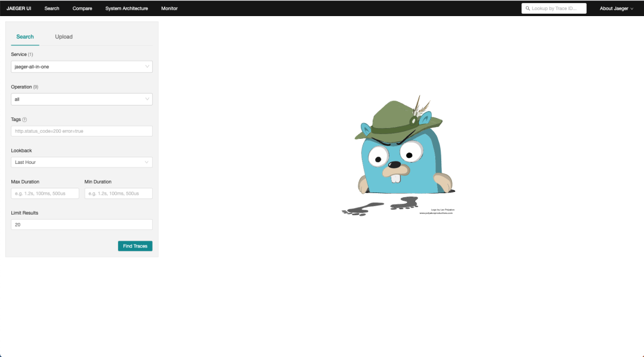The width and height of the screenshot is (644, 357).
Task: Focus the Max Duration input
Action: point(45,193)
